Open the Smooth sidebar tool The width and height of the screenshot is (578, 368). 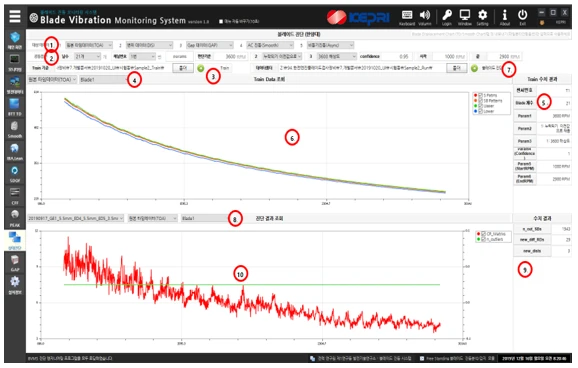[x=15, y=129]
